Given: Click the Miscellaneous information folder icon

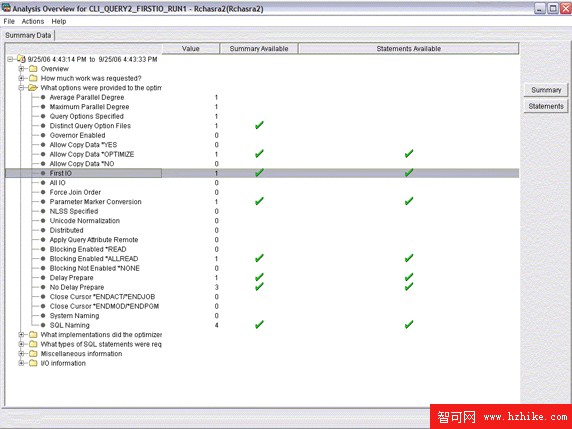Looking at the screenshot, I should click(x=33, y=353).
